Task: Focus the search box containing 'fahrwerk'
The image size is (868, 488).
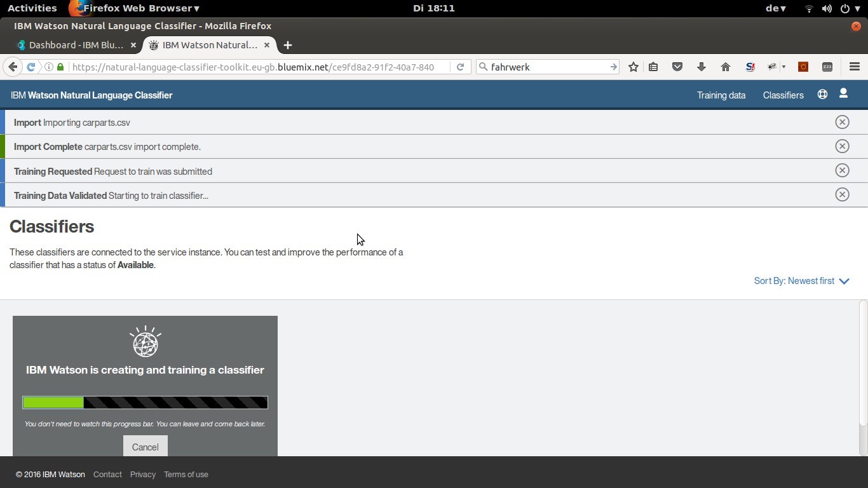Action: (x=548, y=67)
